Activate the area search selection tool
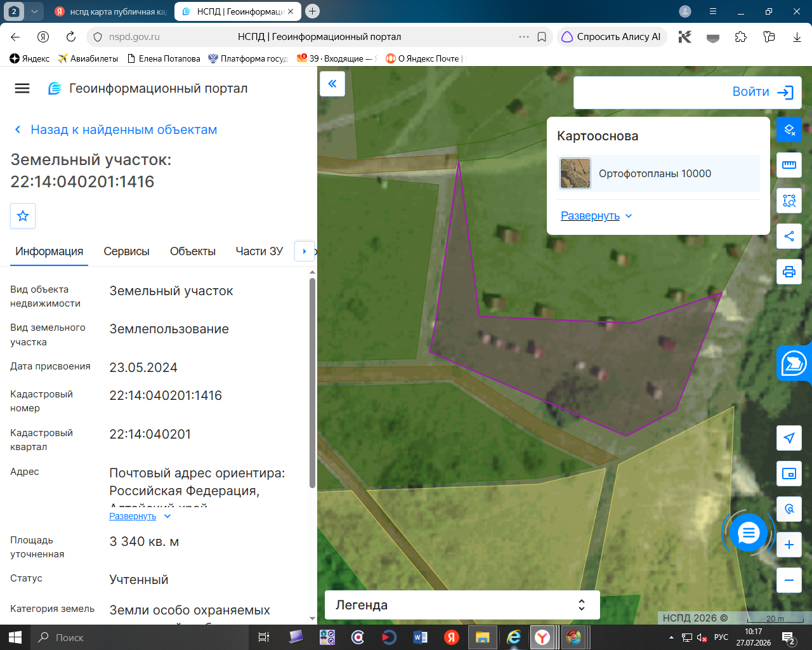This screenshot has height=650, width=812. (x=789, y=201)
